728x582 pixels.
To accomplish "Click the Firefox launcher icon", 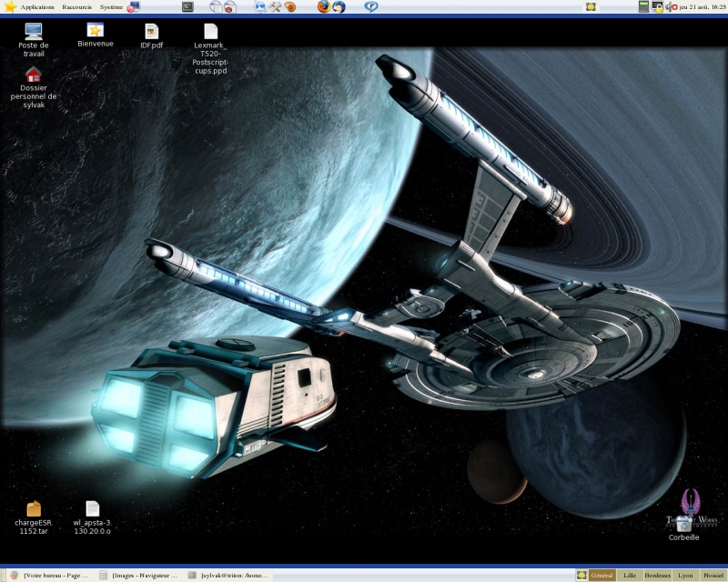I will pyautogui.click(x=324, y=6).
